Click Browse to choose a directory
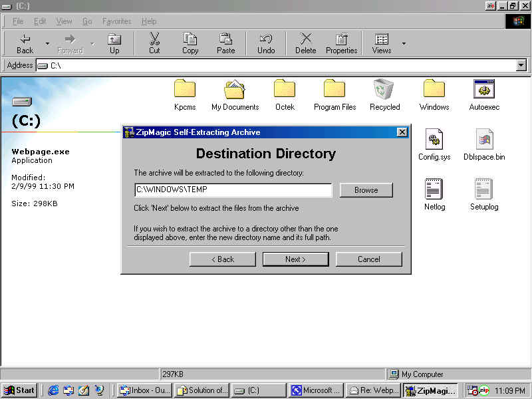Viewport: 532px width, 399px height. pyautogui.click(x=366, y=190)
